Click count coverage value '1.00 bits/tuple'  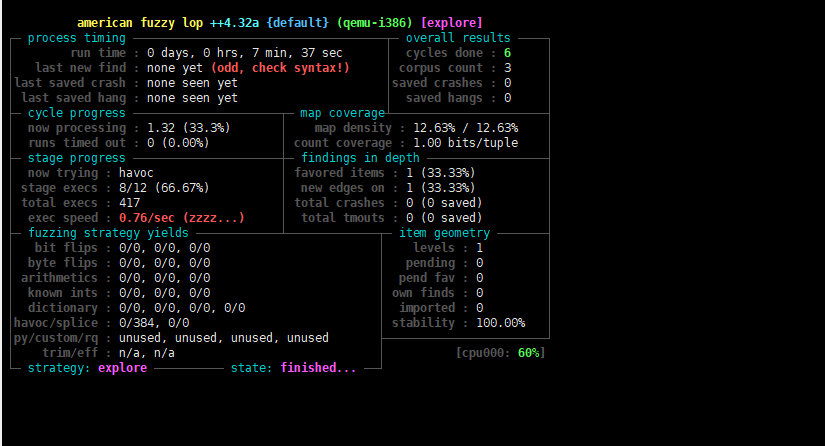coord(465,143)
